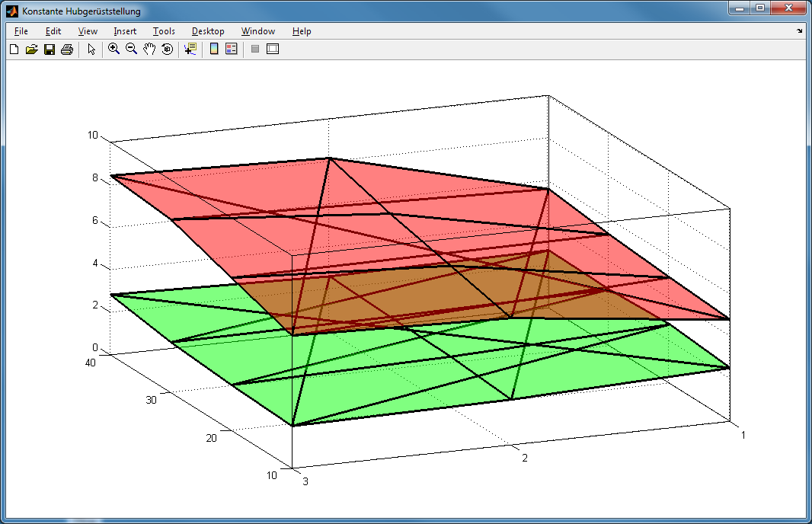Click the New Figure icon
Image resolution: width=812 pixels, height=524 pixels.
coord(14,50)
